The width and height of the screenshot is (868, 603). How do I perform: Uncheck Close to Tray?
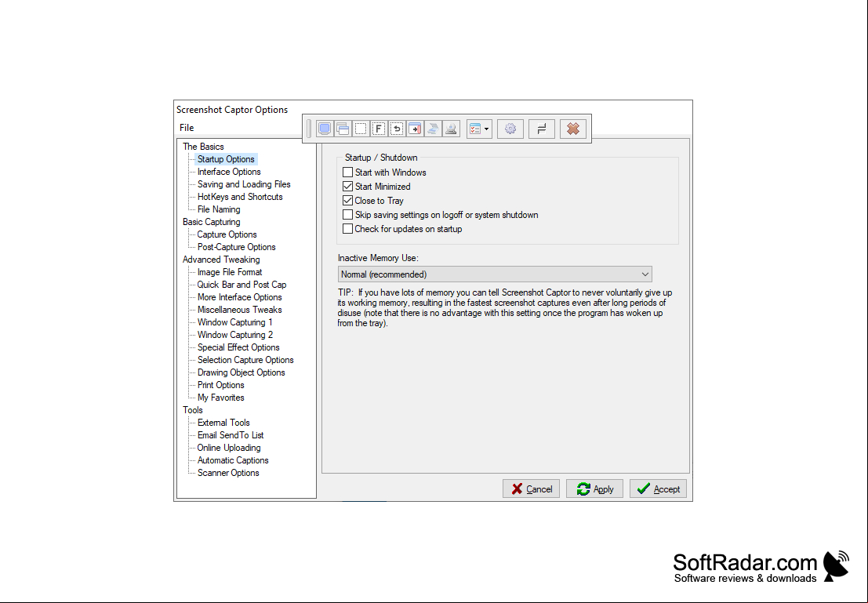click(x=347, y=201)
